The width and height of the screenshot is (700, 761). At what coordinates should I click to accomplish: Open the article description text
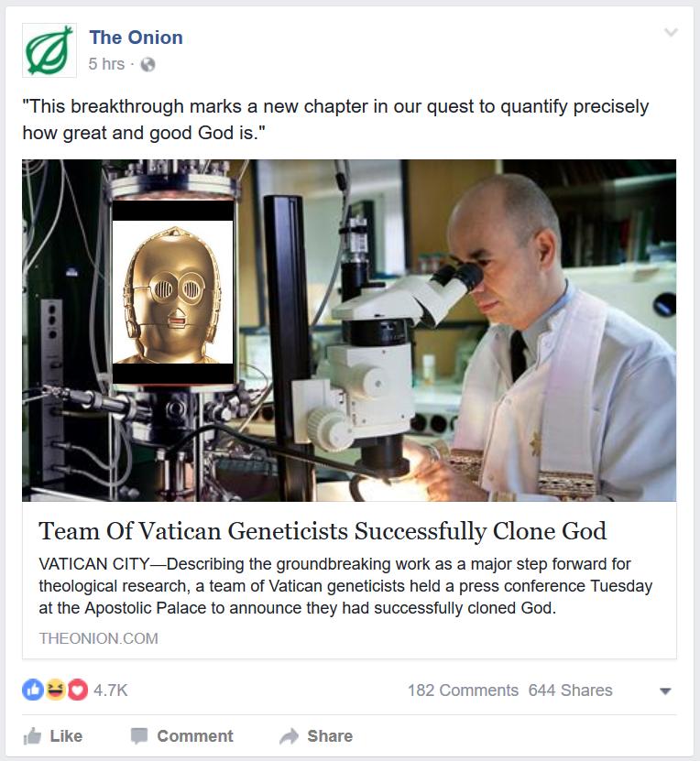click(345, 586)
